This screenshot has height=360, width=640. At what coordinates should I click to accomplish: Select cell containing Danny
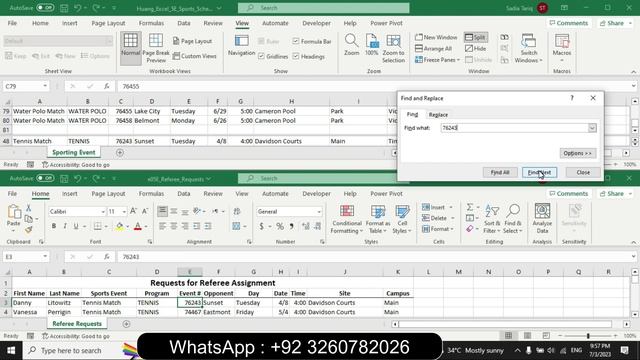coord(29,302)
